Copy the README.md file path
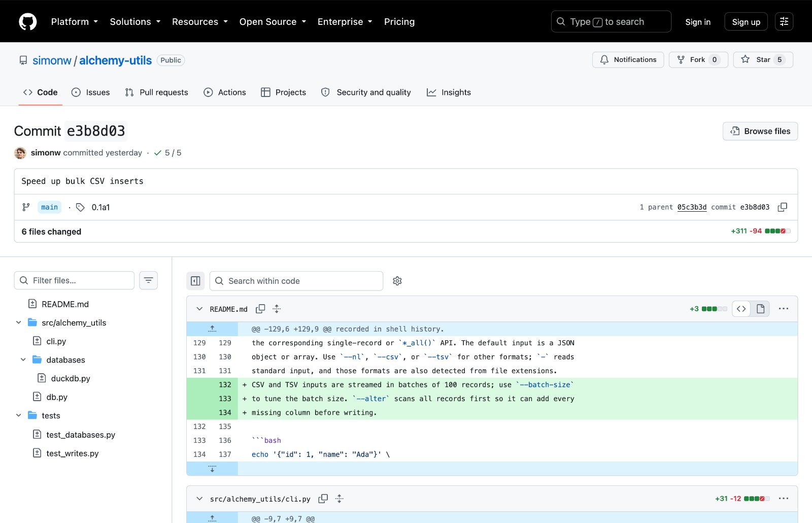Image resolution: width=812 pixels, height=523 pixels. point(260,309)
